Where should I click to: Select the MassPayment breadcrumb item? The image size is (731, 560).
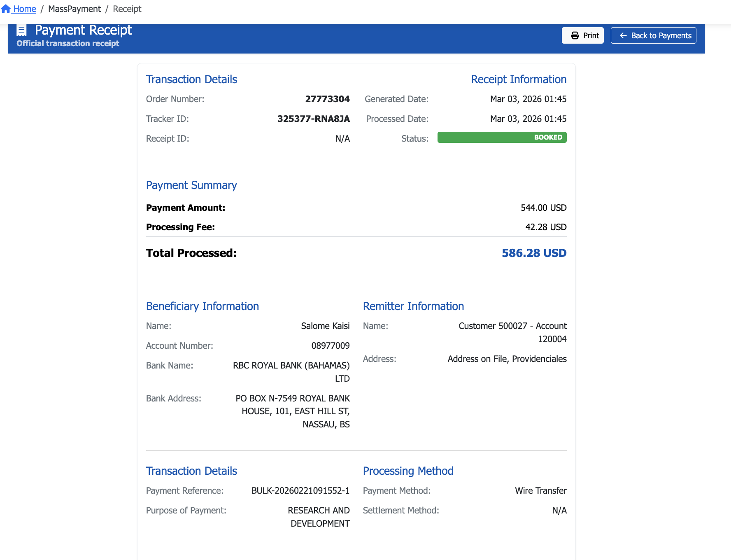point(74,9)
